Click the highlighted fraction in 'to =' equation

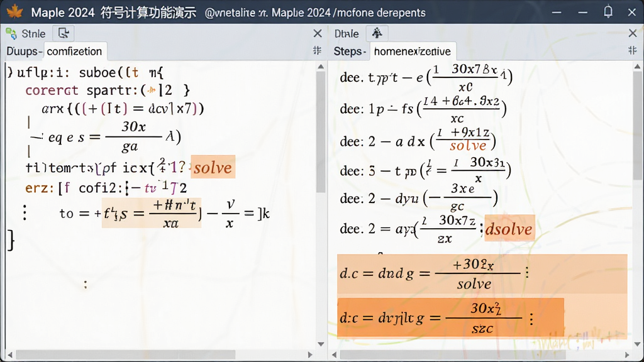pos(151,213)
